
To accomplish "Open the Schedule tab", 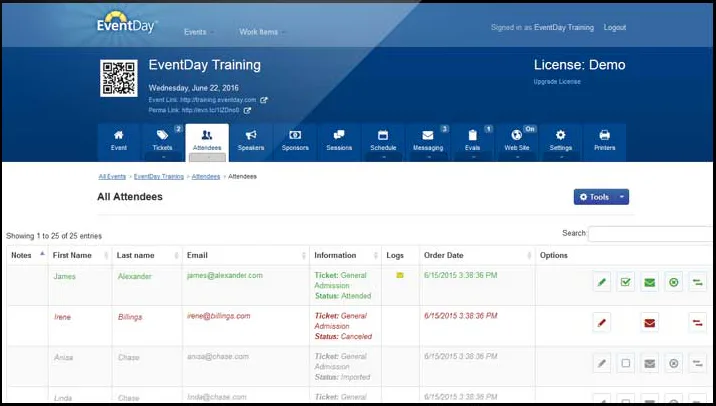I will coord(383,142).
